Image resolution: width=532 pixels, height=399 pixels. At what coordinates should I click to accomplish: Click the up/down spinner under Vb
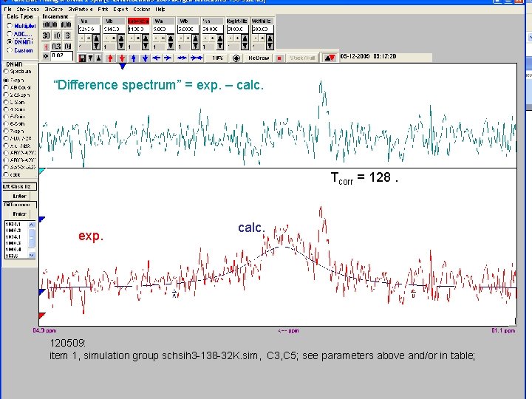pyautogui.click(x=121, y=42)
